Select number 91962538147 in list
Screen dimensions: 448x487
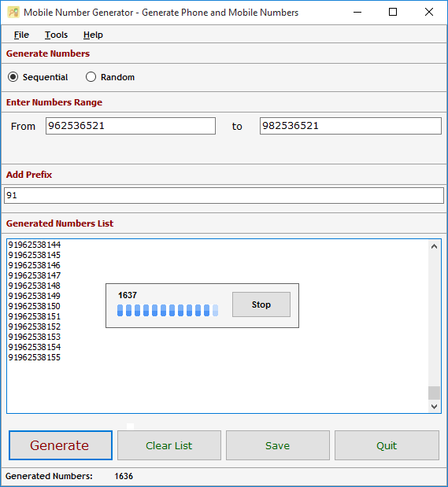[35, 275]
